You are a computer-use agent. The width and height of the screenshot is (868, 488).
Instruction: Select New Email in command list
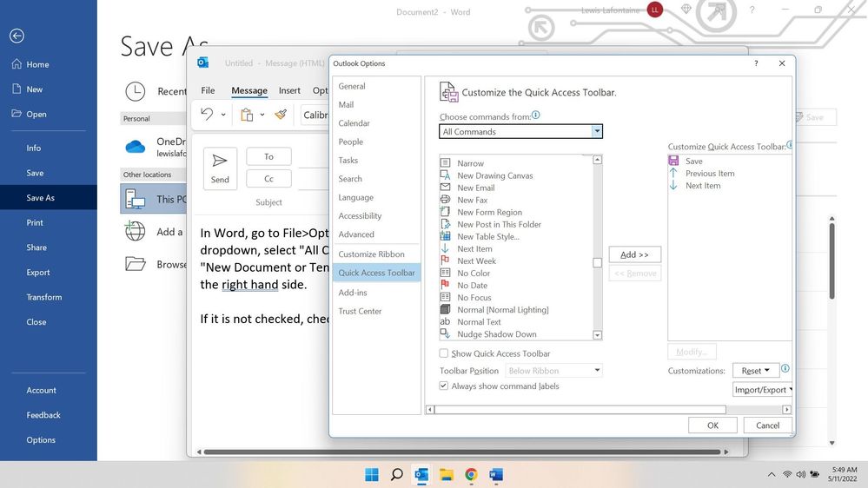475,188
